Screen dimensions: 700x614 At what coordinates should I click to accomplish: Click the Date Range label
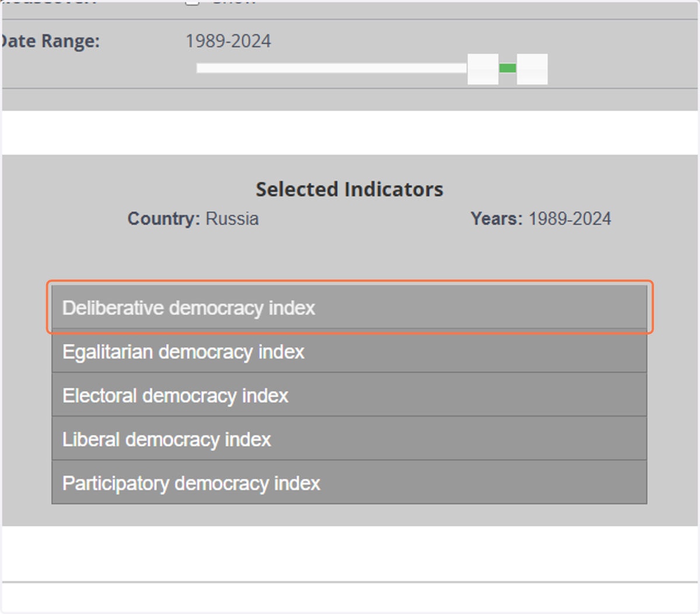pos(50,41)
